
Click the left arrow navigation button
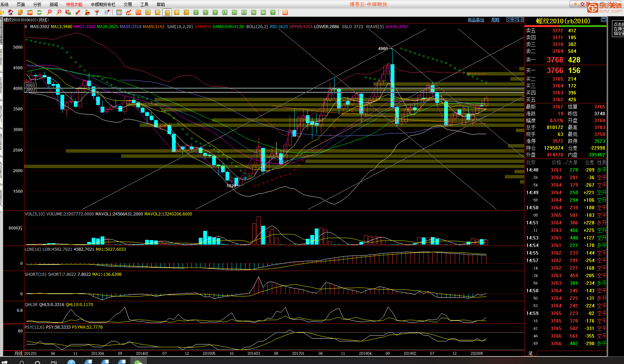[509, 20]
